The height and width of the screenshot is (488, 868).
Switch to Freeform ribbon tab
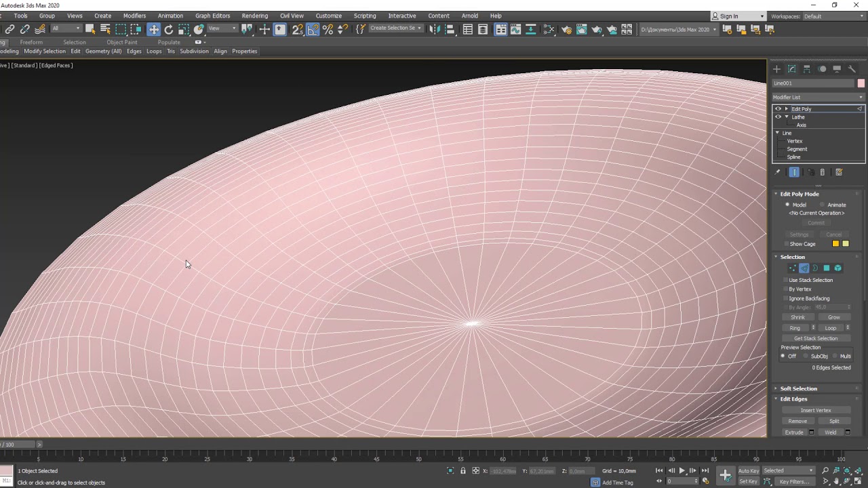pos(31,42)
